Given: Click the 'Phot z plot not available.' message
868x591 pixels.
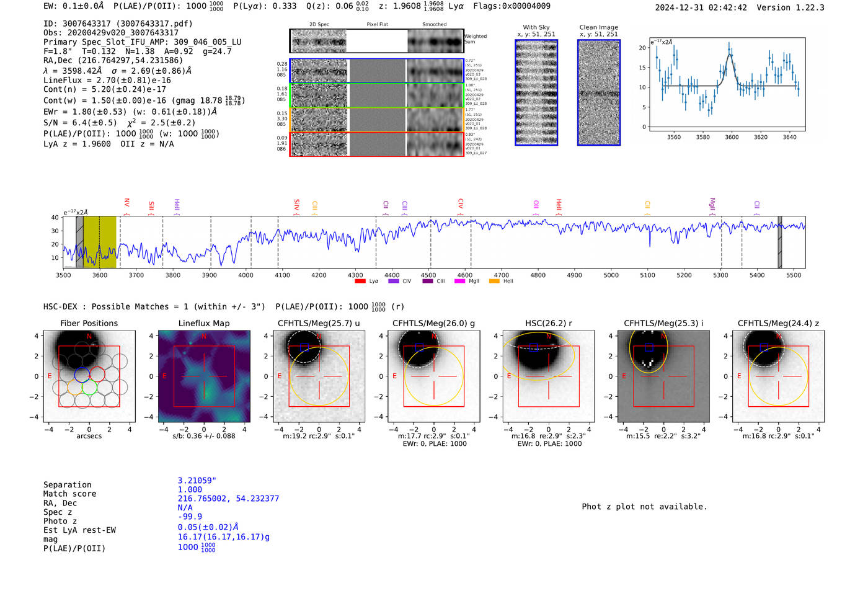Looking at the screenshot, I should [x=644, y=507].
